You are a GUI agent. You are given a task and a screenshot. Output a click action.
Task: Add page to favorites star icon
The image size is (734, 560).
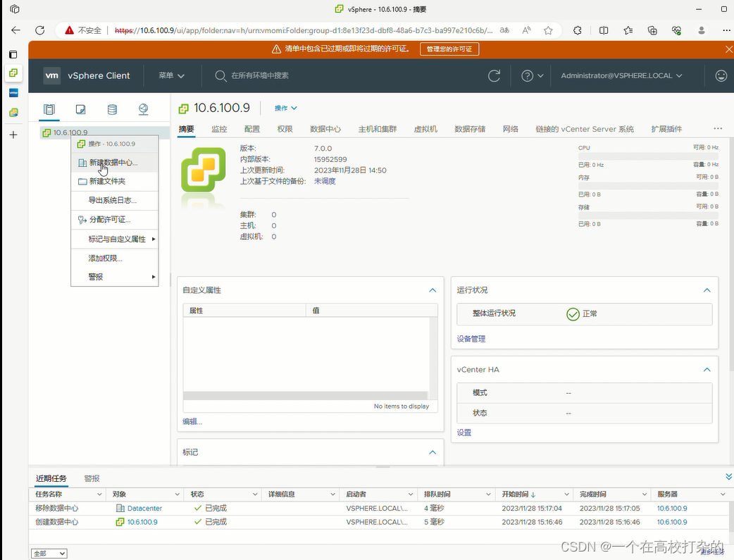(x=548, y=30)
